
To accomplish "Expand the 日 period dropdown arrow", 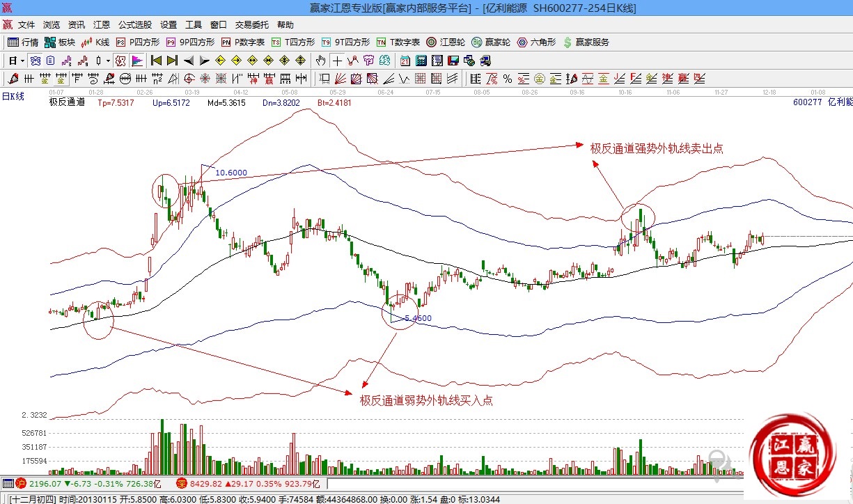I will 22,61.
